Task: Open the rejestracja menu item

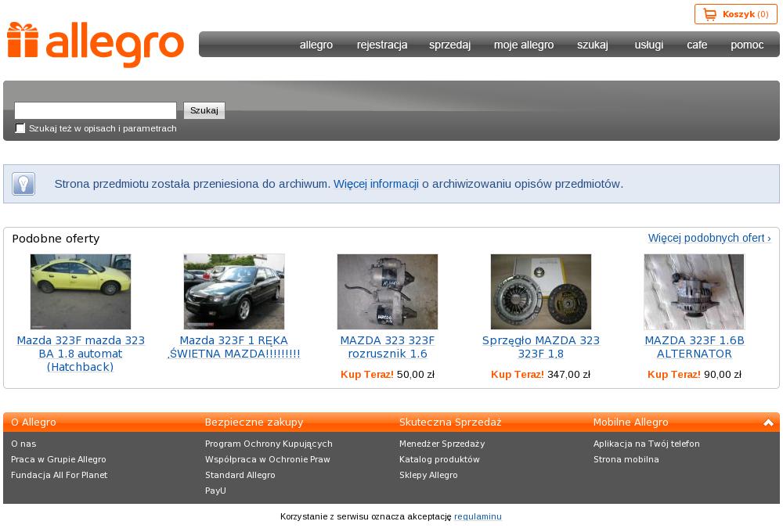Action: click(x=382, y=45)
